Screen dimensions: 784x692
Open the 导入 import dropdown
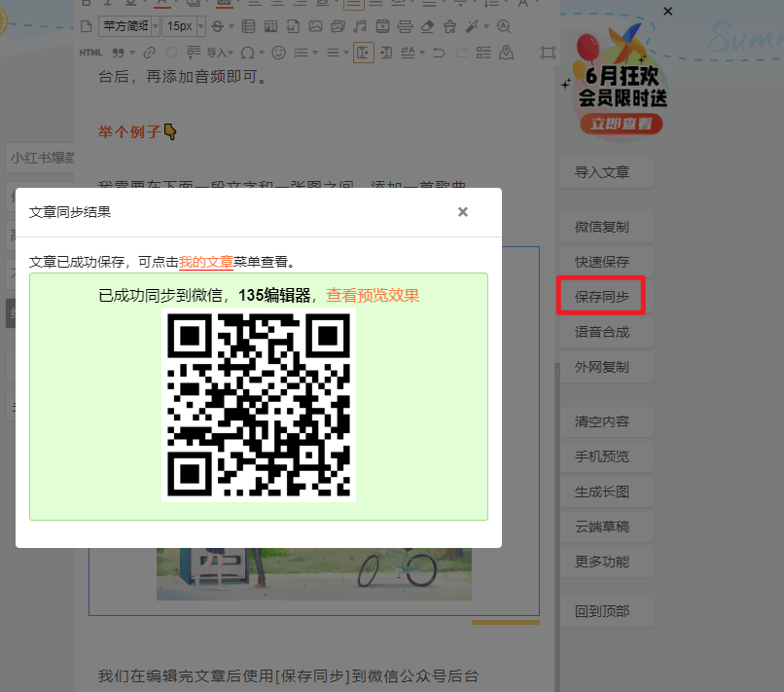[x=220, y=53]
